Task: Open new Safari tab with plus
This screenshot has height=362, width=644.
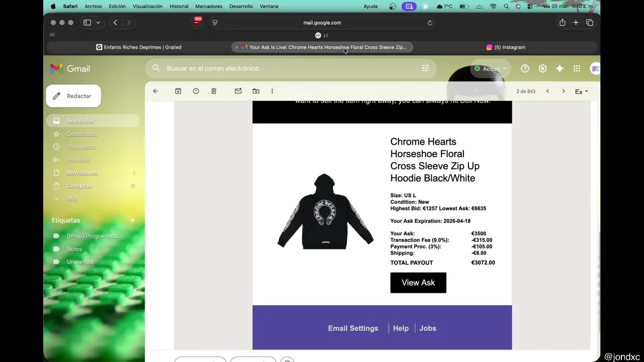Action: pos(576,23)
